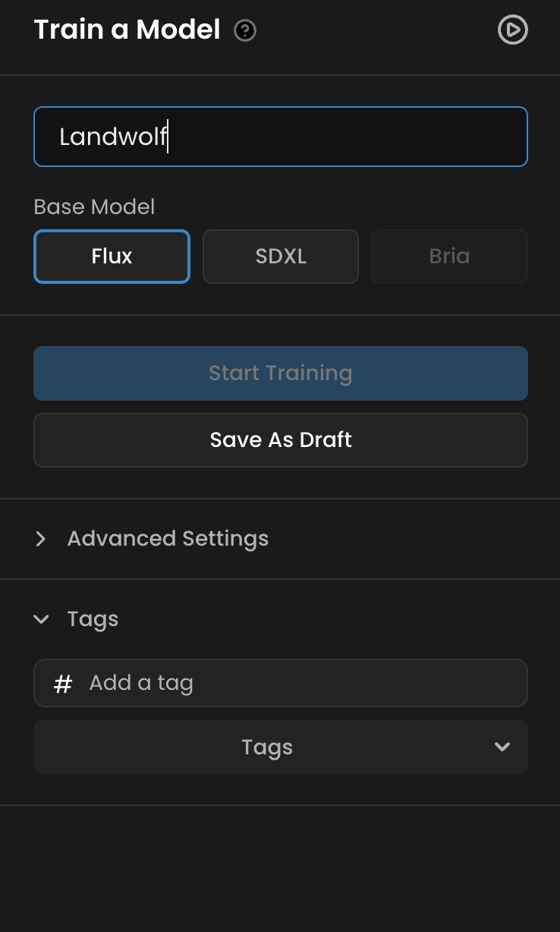
Task: Click the Tags section header label
Action: tap(93, 619)
